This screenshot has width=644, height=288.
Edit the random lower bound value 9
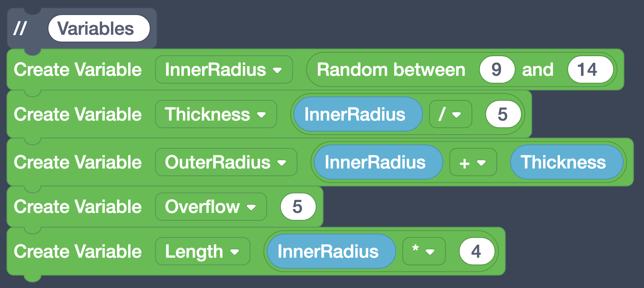coord(497,70)
